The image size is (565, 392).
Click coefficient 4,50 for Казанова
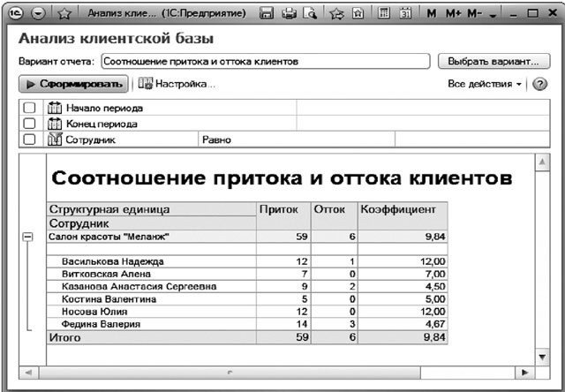tap(403, 286)
